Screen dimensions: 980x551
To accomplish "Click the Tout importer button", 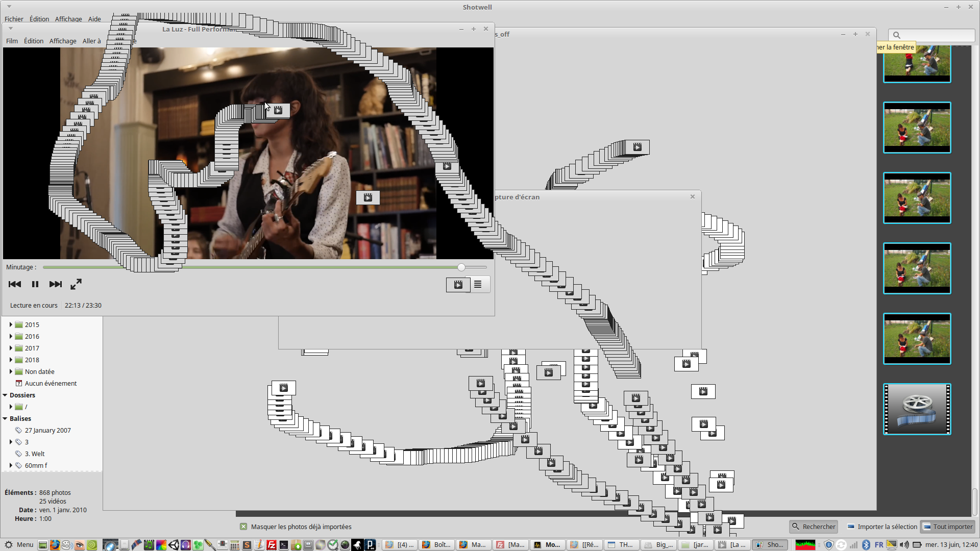I will 948,527.
